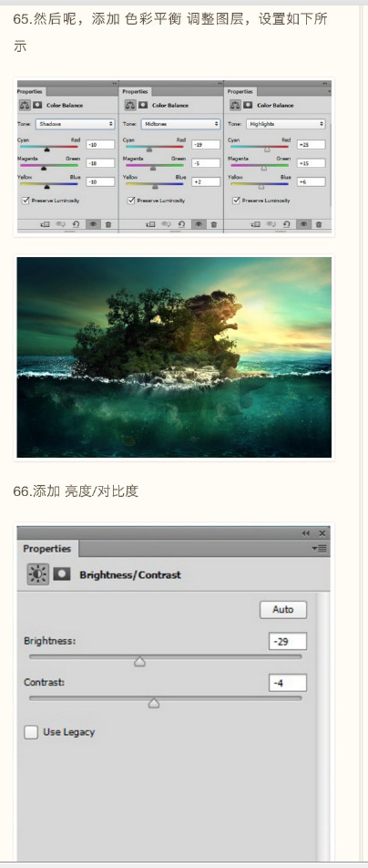Click the reset arrow icon in the Midtones panel
The image size is (368, 868).
[x=181, y=224]
